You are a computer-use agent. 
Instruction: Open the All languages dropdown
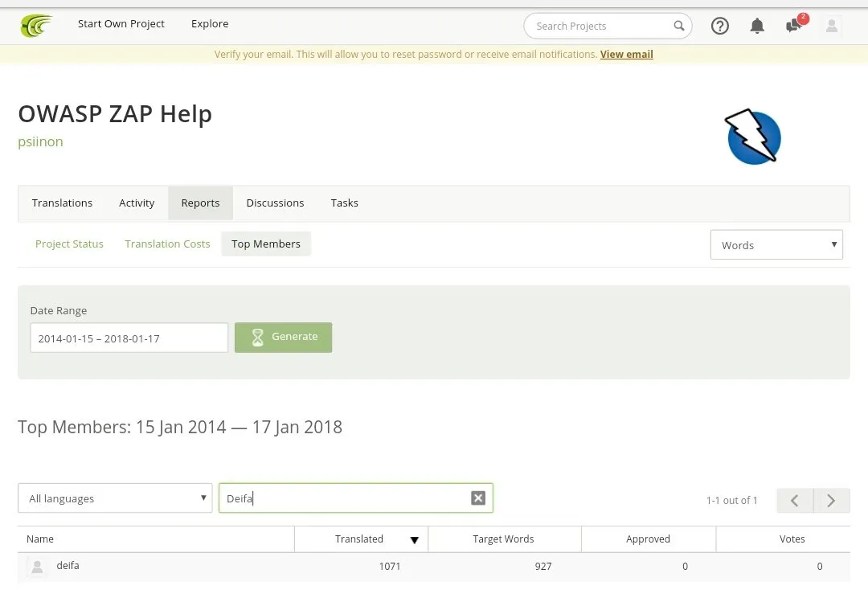(x=115, y=498)
